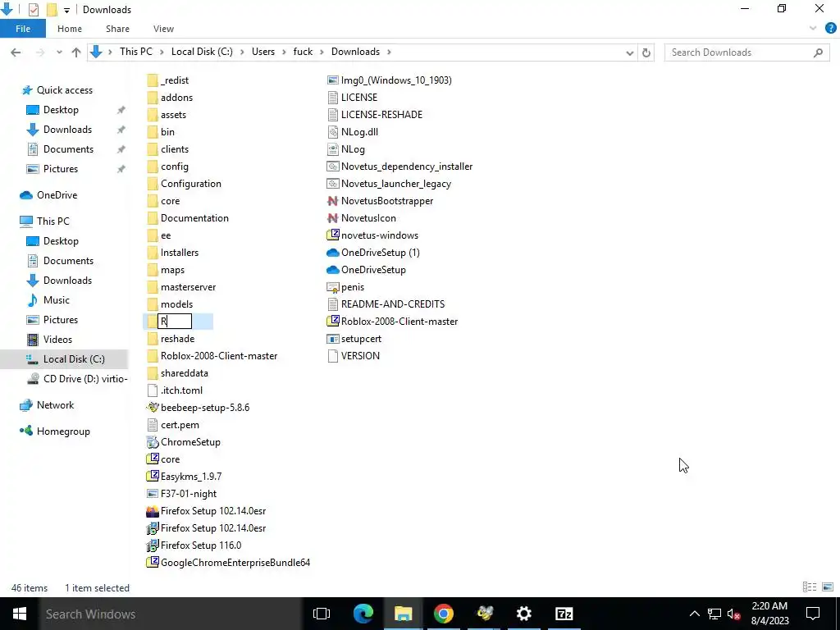Open Quick Access Toolbar customize dropdown
This screenshot has width=840, height=630.
pyautogui.click(x=66, y=10)
